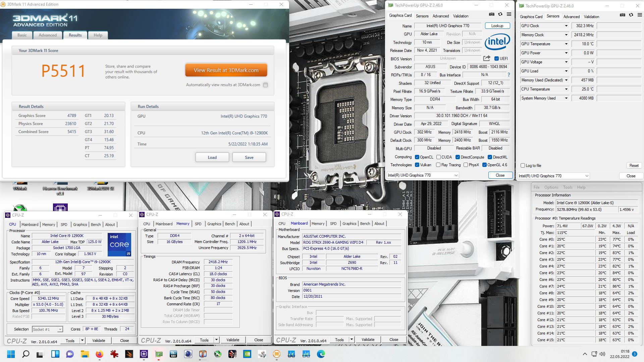Enable automatically view results at 3DMark.com

point(266,85)
